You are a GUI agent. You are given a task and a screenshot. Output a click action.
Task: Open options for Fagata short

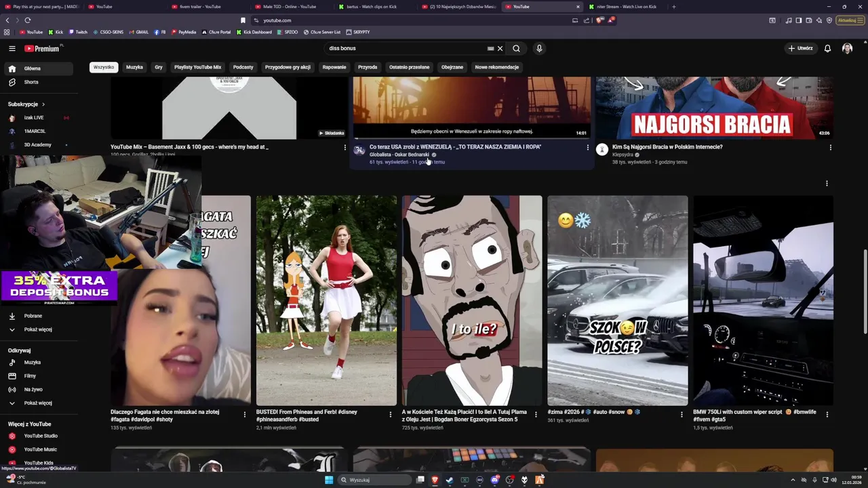click(x=245, y=414)
